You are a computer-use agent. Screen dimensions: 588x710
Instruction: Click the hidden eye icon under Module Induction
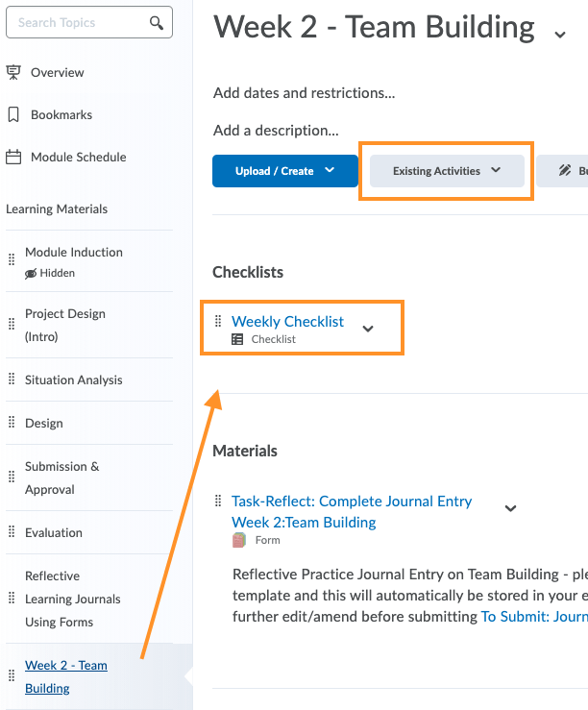pos(31,274)
